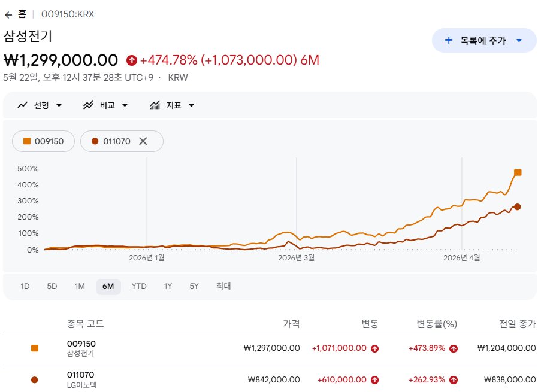Image resolution: width=541 pixels, height=392 pixels.
Task: Switch to the 1M time range
Action: click(x=80, y=287)
